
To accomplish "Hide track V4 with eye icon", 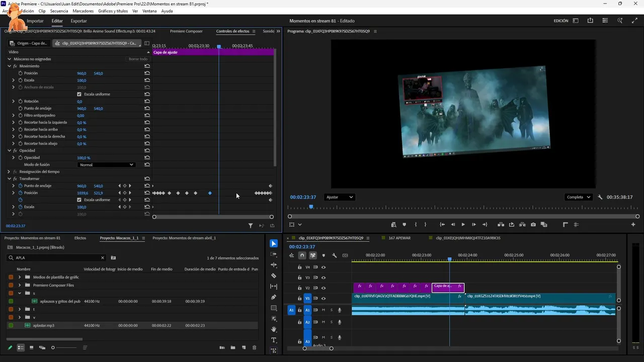I will [324, 267].
